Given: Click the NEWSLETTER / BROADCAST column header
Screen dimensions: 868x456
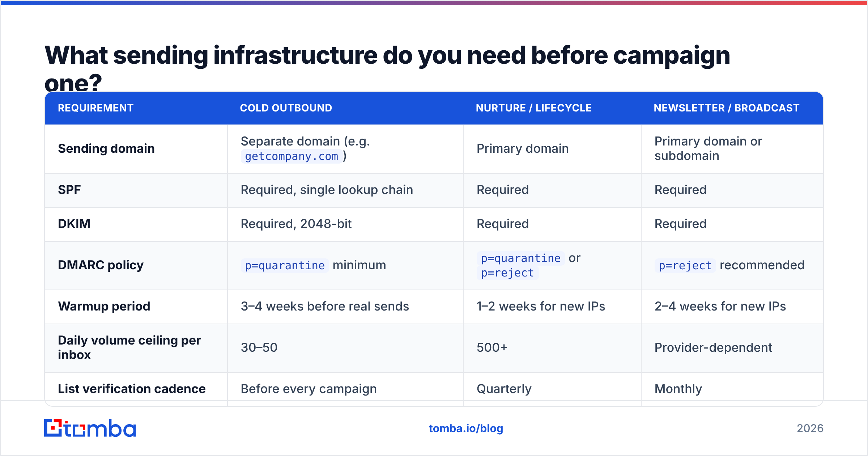Looking at the screenshot, I should [x=727, y=108].
